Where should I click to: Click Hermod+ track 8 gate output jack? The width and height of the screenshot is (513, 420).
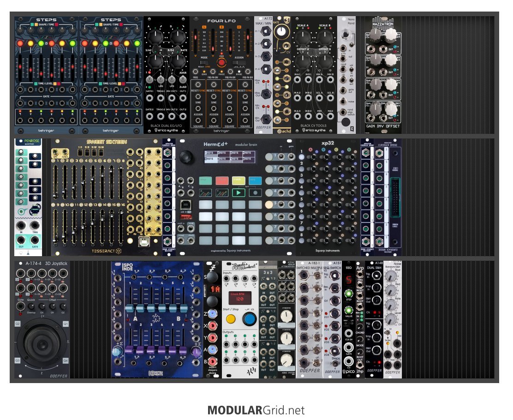(291, 240)
